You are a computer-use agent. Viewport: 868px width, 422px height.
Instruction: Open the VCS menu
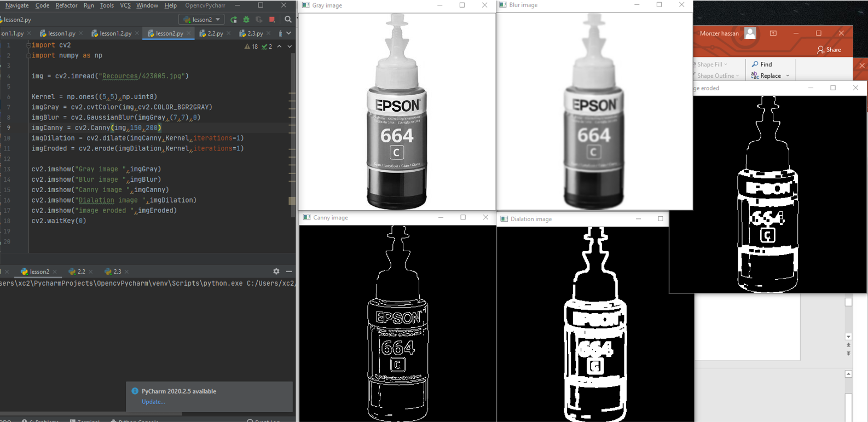click(x=125, y=5)
